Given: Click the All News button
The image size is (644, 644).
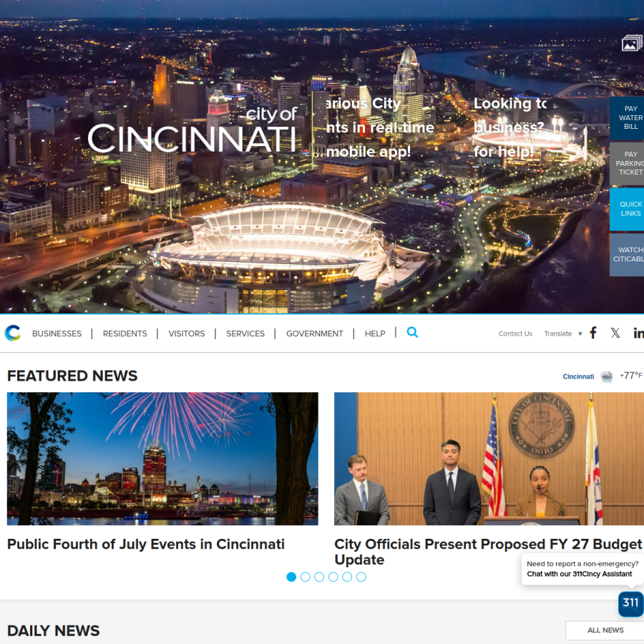Looking at the screenshot, I should (605, 630).
